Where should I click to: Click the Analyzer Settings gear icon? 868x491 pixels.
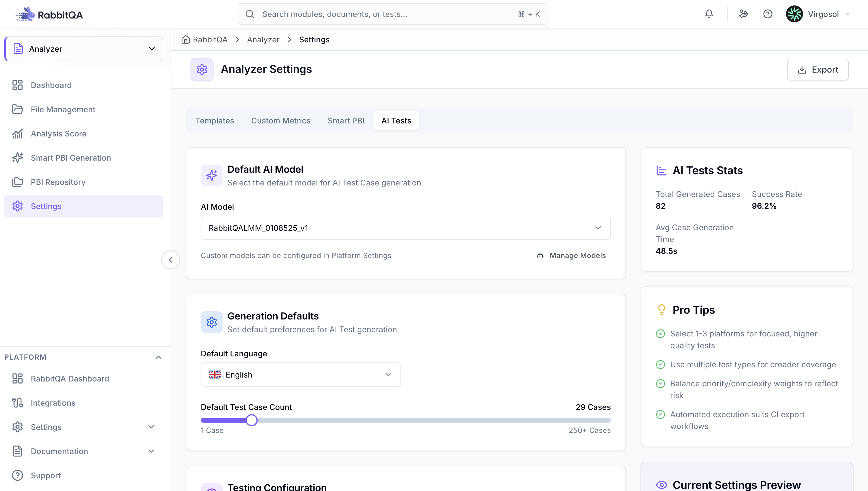point(202,70)
